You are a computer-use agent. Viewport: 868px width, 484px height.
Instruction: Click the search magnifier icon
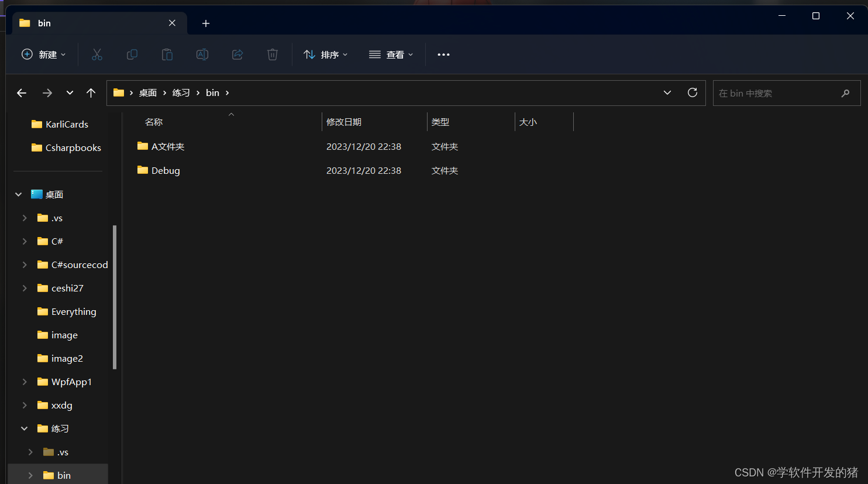pyautogui.click(x=845, y=93)
